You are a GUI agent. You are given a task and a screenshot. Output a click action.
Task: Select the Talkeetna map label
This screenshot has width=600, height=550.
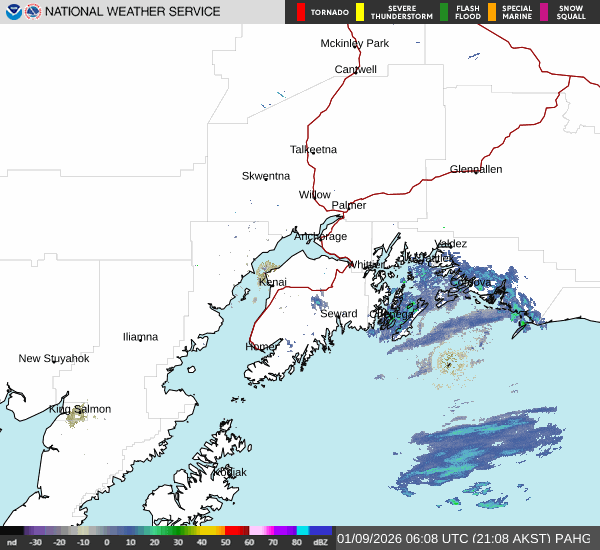tap(313, 150)
